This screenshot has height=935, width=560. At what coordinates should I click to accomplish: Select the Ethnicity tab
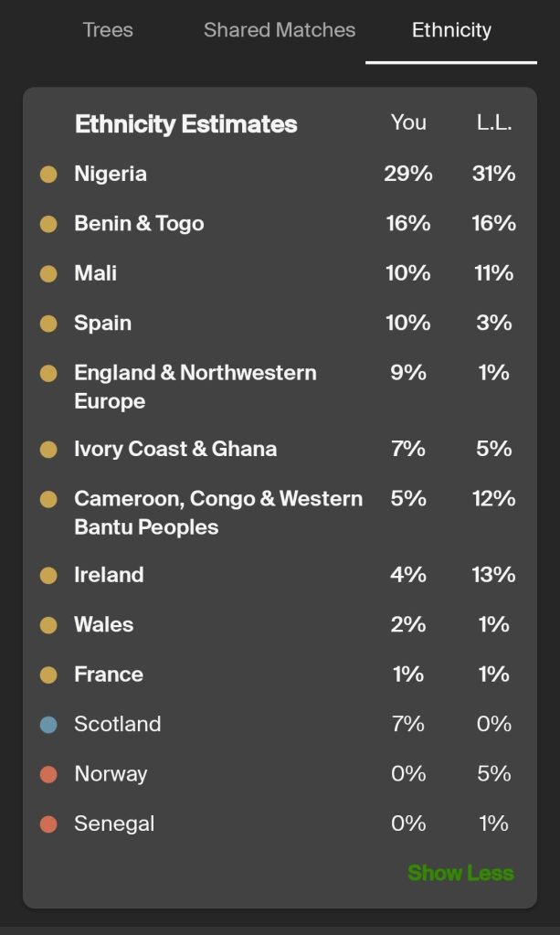tap(451, 30)
